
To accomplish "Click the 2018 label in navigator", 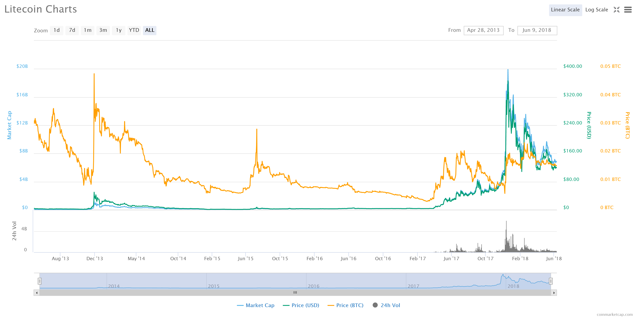I will tap(514, 286).
